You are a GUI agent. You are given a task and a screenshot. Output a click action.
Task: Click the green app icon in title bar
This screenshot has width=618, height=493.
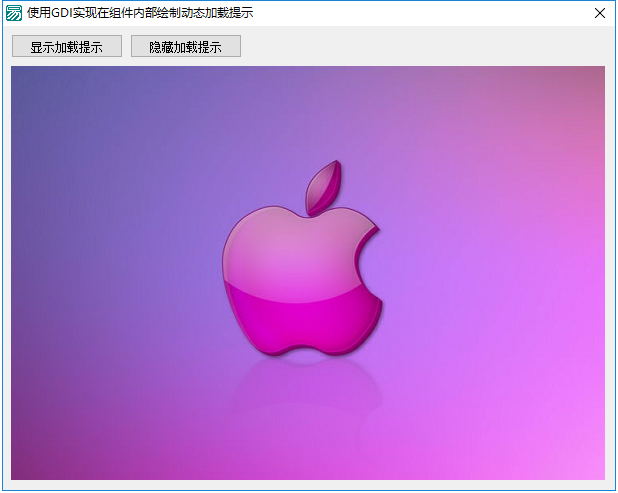(x=14, y=13)
